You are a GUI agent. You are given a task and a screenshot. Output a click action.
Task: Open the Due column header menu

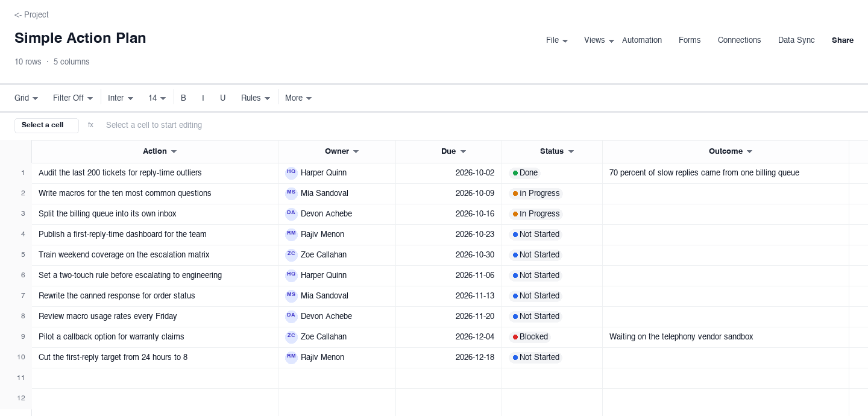(x=464, y=152)
